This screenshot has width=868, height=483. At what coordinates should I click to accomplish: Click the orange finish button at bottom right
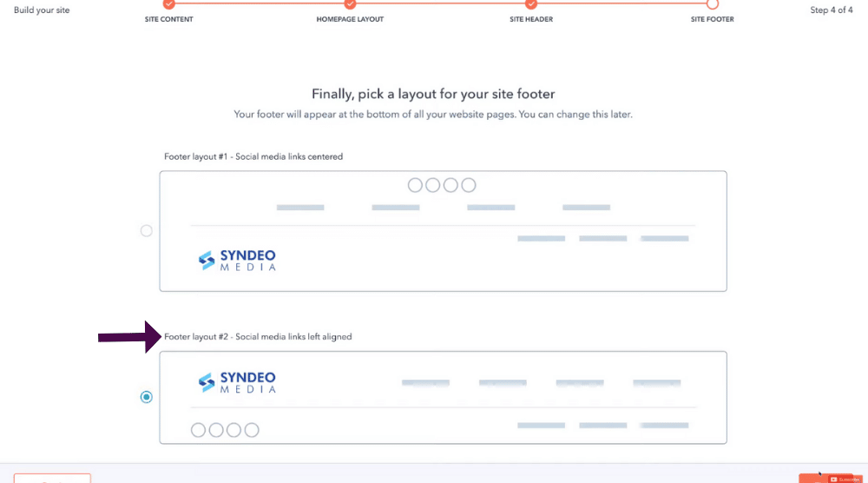[x=812, y=479]
